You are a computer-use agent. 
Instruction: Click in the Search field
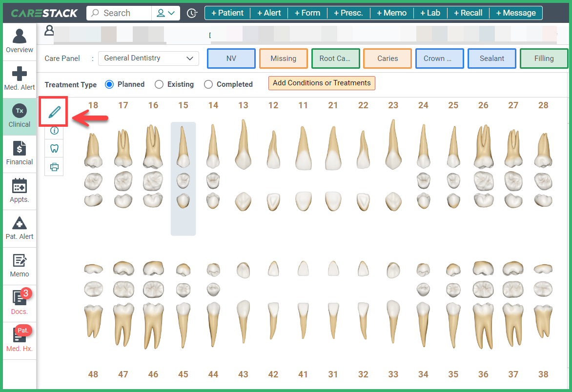tap(119, 13)
